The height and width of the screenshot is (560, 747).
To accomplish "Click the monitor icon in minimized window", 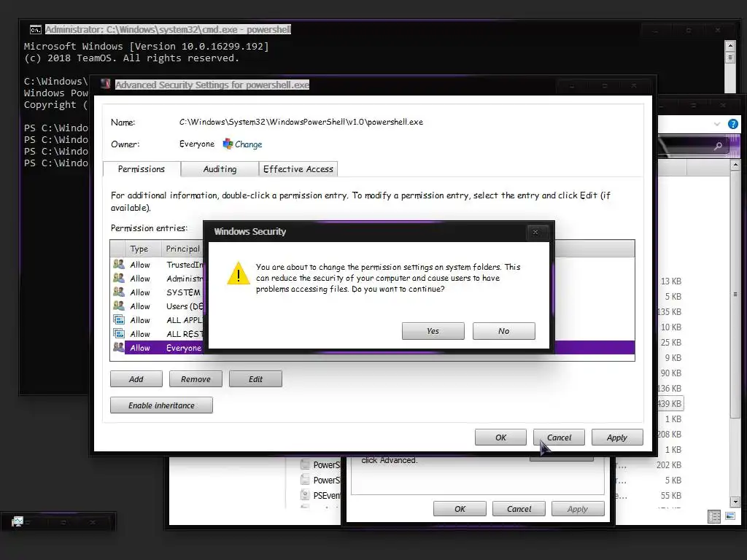I will pyautogui.click(x=18, y=521).
